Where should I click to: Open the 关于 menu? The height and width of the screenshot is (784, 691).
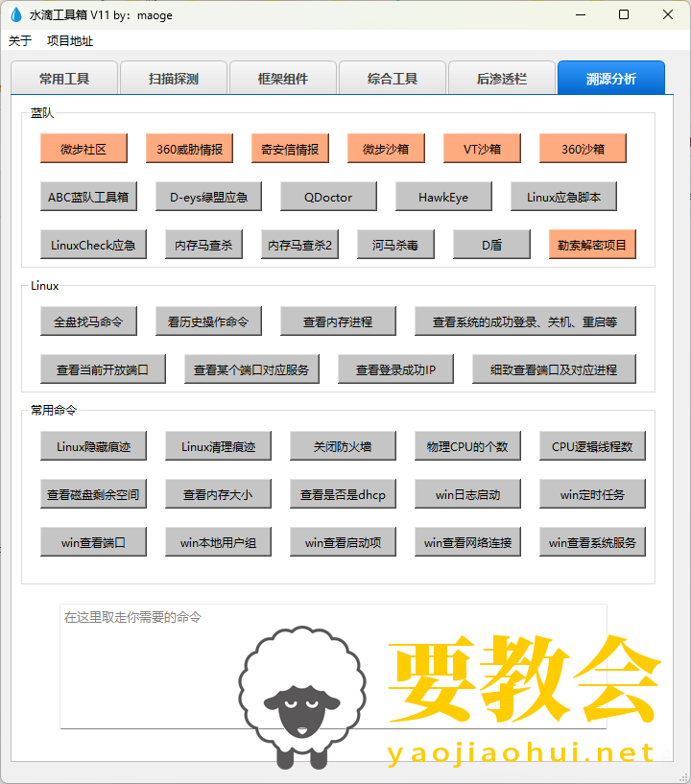[x=20, y=41]
